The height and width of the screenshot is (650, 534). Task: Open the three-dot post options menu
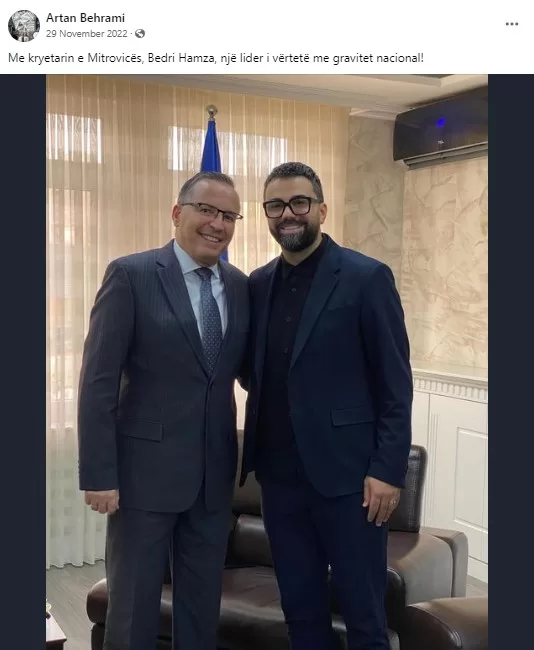click(512, 24)
